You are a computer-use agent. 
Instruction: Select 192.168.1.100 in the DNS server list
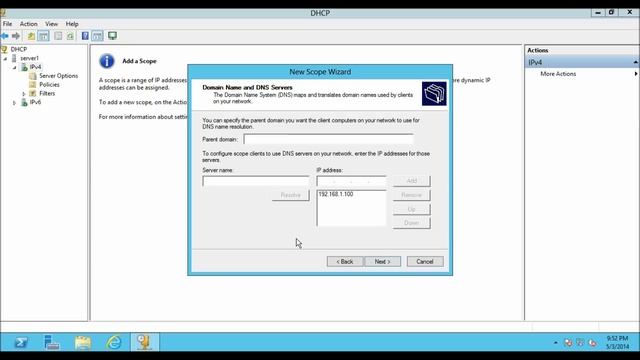[x=336, y=194]
